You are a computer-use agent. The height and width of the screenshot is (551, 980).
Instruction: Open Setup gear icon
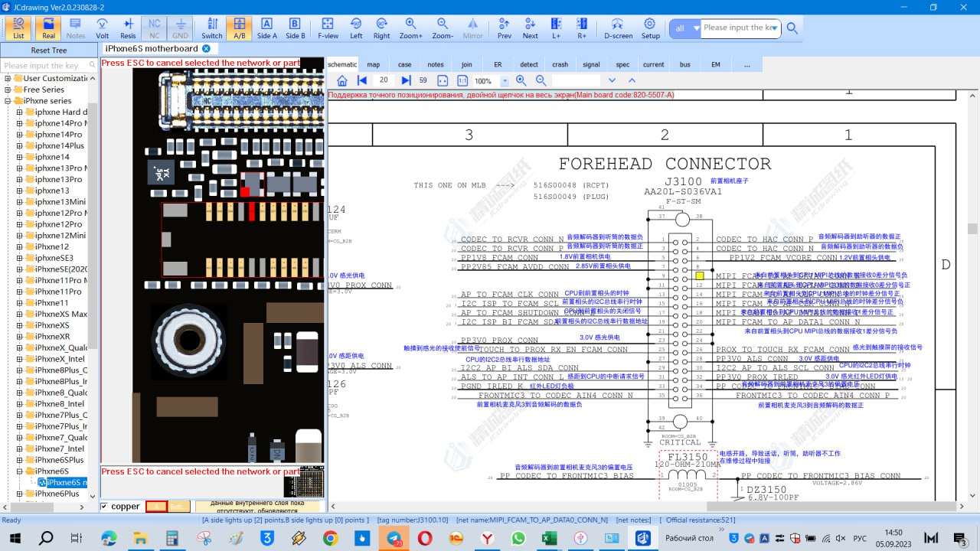click(x=650, y=28)
